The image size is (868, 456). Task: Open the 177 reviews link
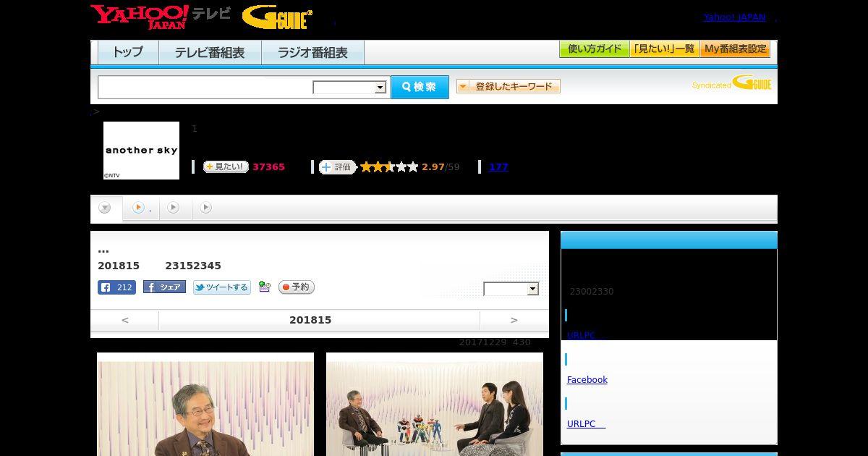click(x=498, y=167)
